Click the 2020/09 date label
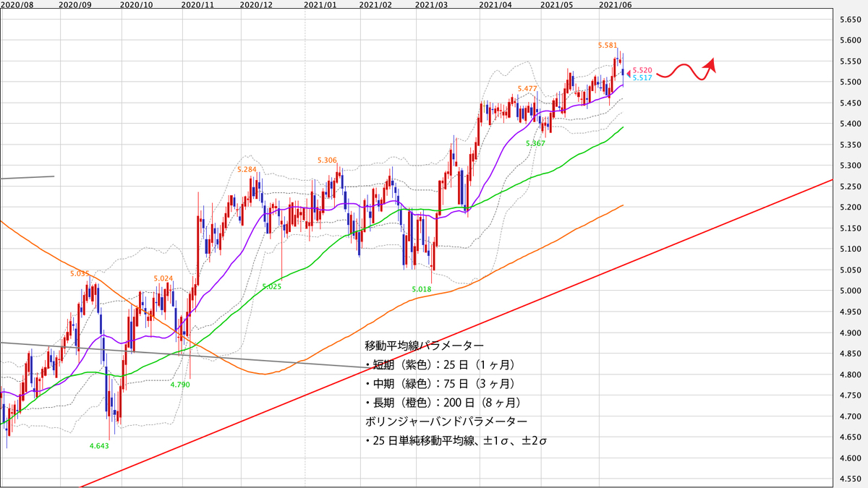Image resolution: width=868 pixels, height=488 pixels. (x=75, y=4)
